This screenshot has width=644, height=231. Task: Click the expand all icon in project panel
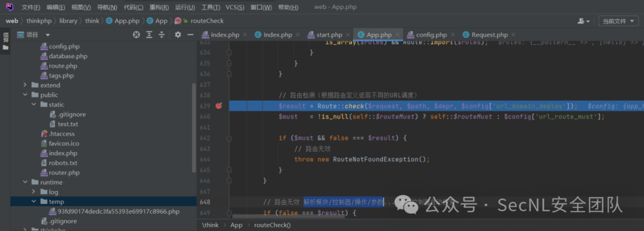(150, 35)
